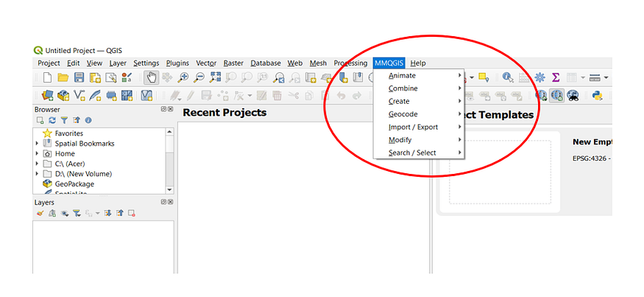Open the Project menu
Viewport: 644px width, 297px height.
[49, 63]
